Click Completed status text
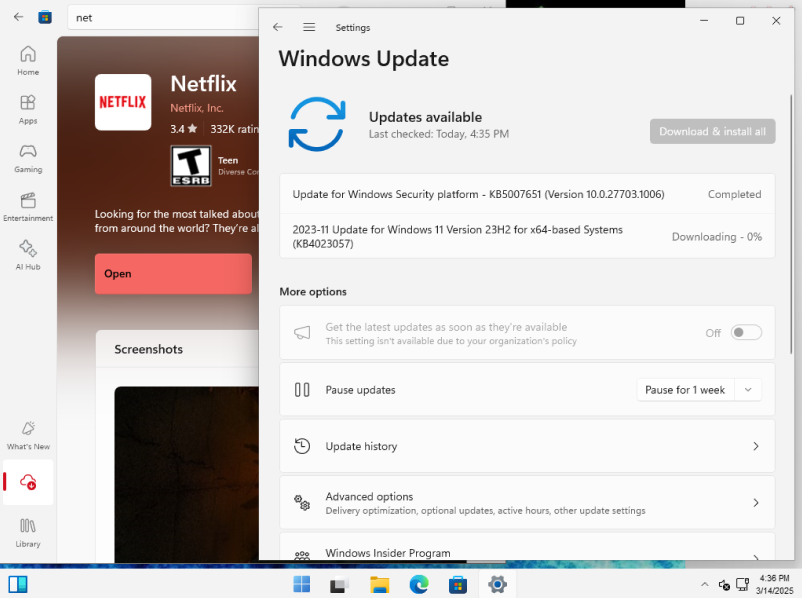 (x=734, y=194)
